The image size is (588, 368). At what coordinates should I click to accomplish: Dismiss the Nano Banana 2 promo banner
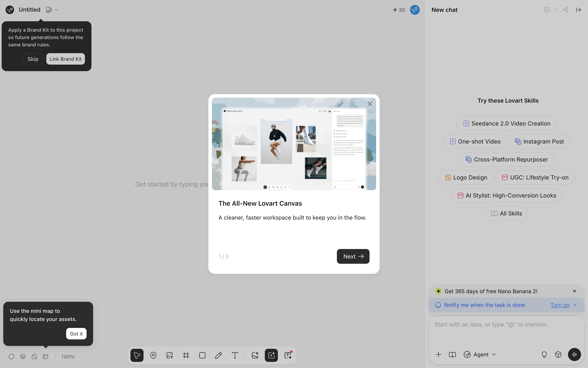[574, 291]
